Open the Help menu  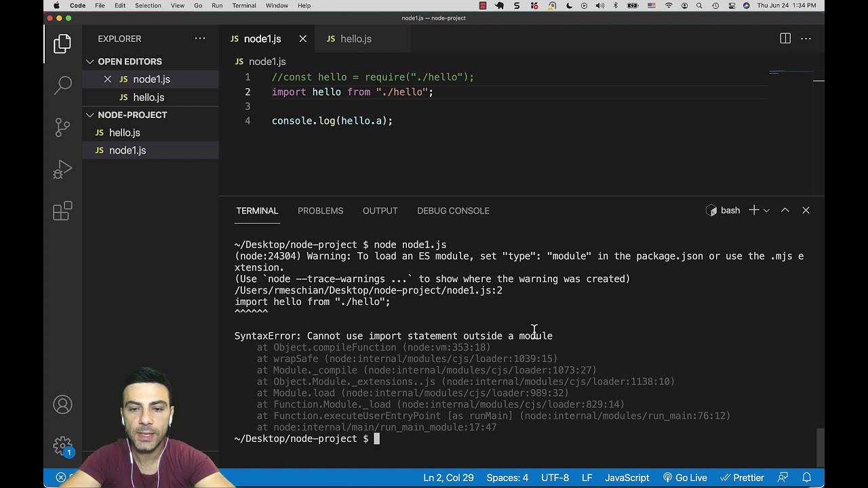click(x=304, y=5)
